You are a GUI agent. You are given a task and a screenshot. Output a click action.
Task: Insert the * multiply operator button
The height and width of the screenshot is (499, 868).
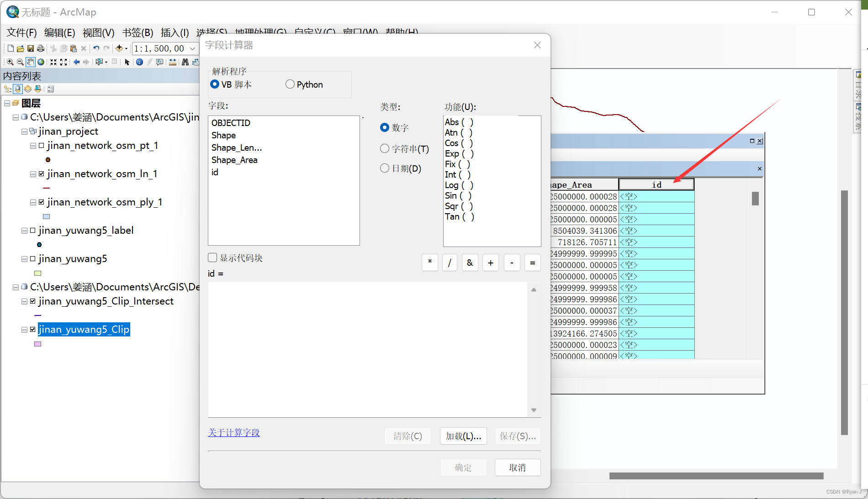pyautogui.click(x=430, y=263)
